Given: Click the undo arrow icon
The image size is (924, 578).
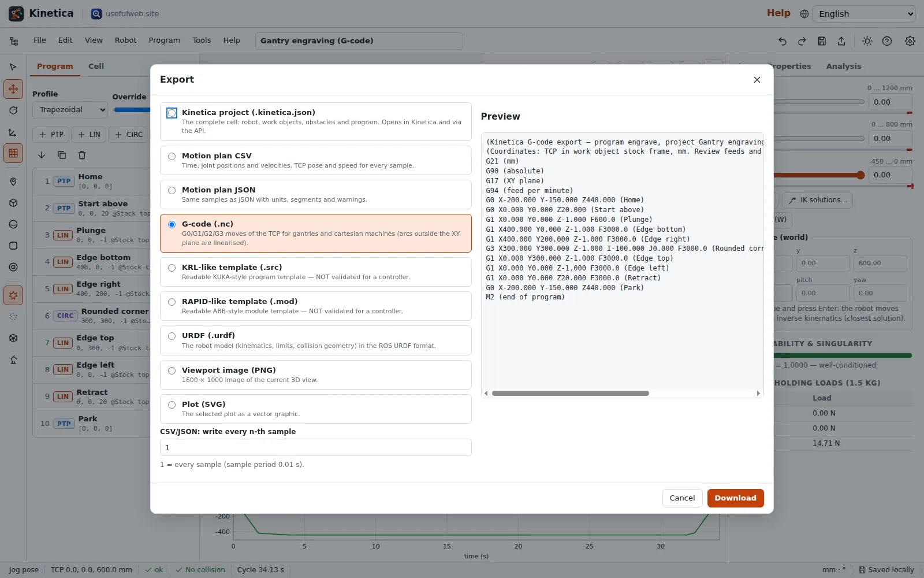Looking at the screenshot, I should (x=783, y=41).
